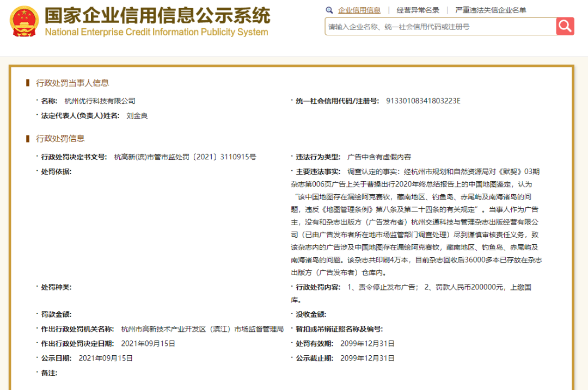Image resolution: width=588 pixels, height=390 pixels.
Task: Click decision number 杭高新(滨)市管市监处罚〔2021〕3110915号
Action: point(185,157)
